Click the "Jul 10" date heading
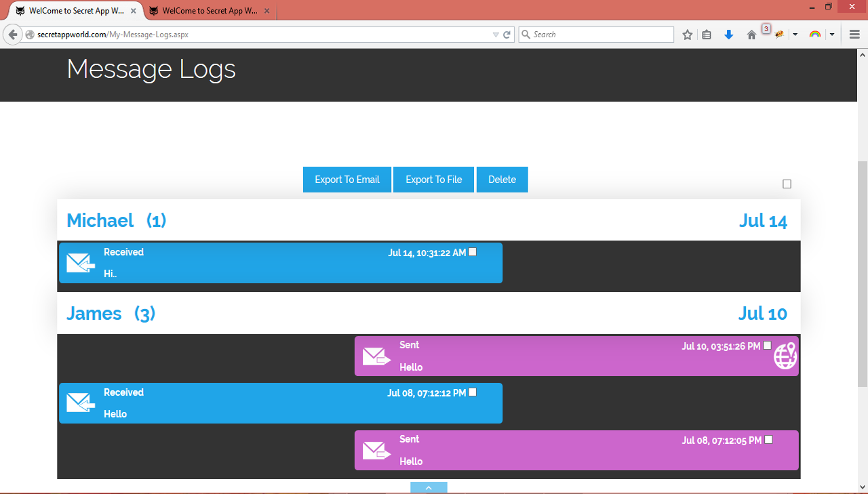Viewport: 868px width, 494px height. (763, 314)
